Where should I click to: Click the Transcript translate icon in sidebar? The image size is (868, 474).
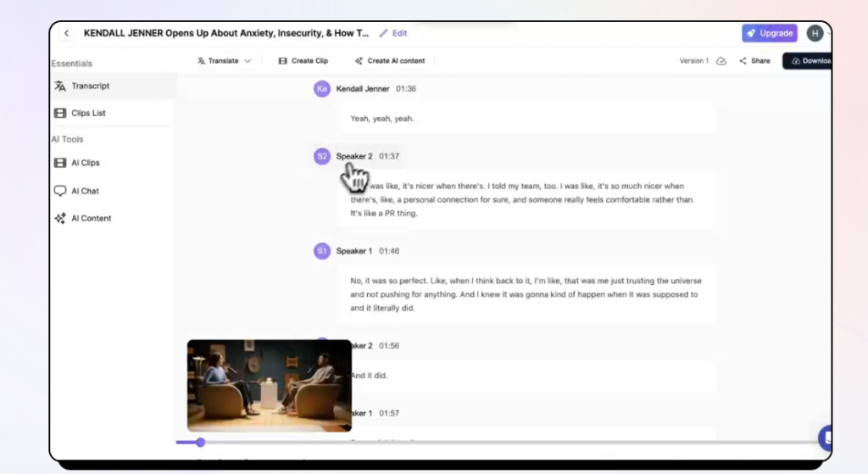coord(60,86)
